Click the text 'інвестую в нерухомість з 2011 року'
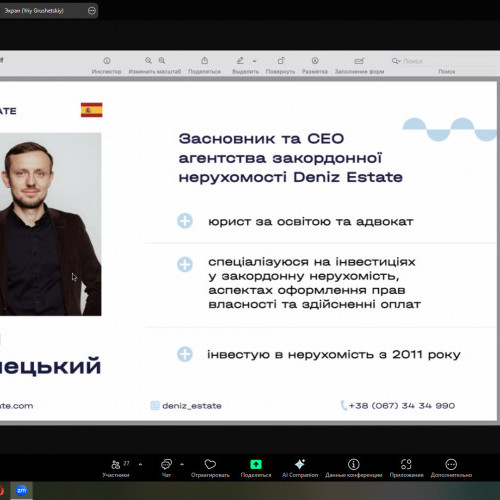 pos(334,354)
